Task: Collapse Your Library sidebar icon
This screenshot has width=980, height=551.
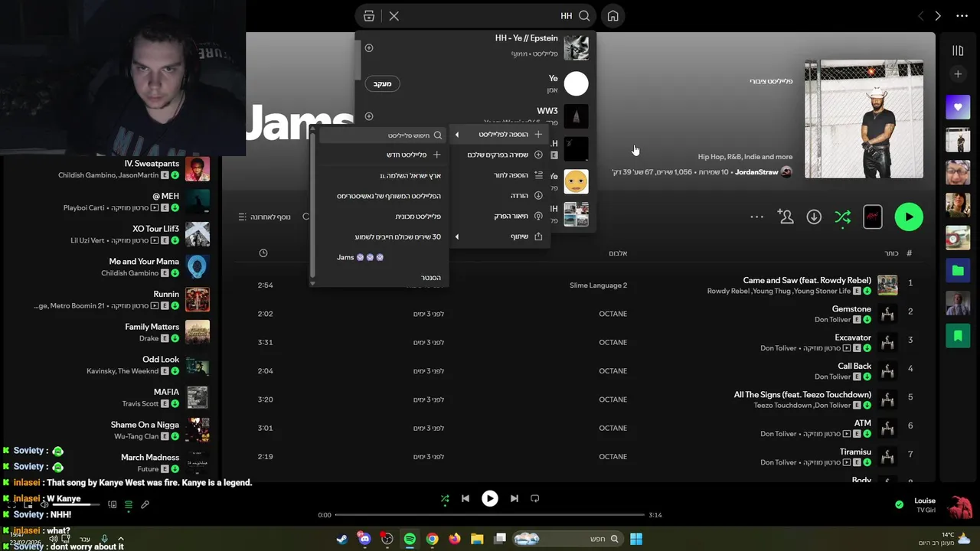Action: (x=958, y=51)
